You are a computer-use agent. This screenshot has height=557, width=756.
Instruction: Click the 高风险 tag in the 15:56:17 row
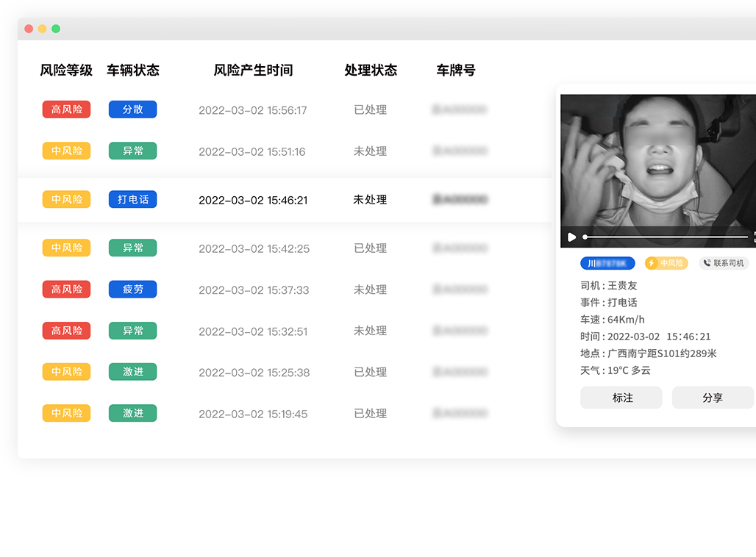tap(66, 109)
